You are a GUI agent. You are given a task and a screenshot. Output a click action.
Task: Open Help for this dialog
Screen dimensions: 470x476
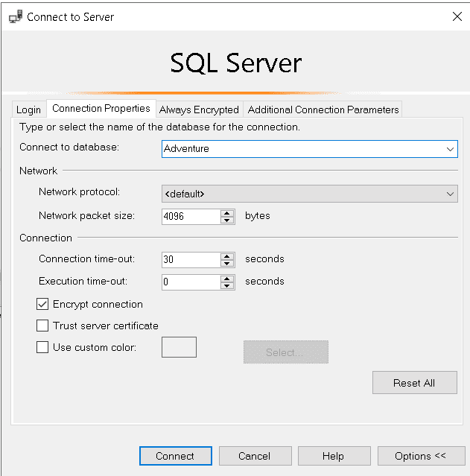coord(334,456)
